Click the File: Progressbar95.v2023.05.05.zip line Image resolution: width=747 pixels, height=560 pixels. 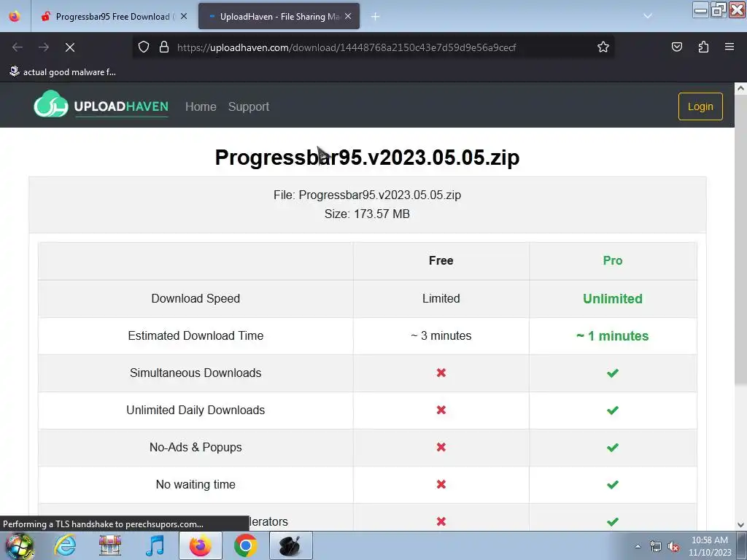pos(368,195)
